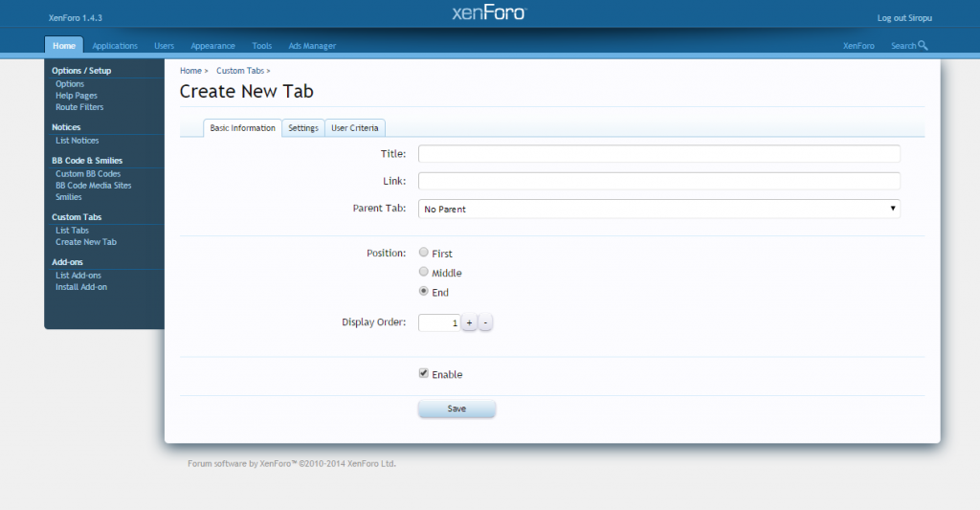Screen dimensions: 980x510
Task: Open the Parent Tab dropdown
Action: pos(659,209)
